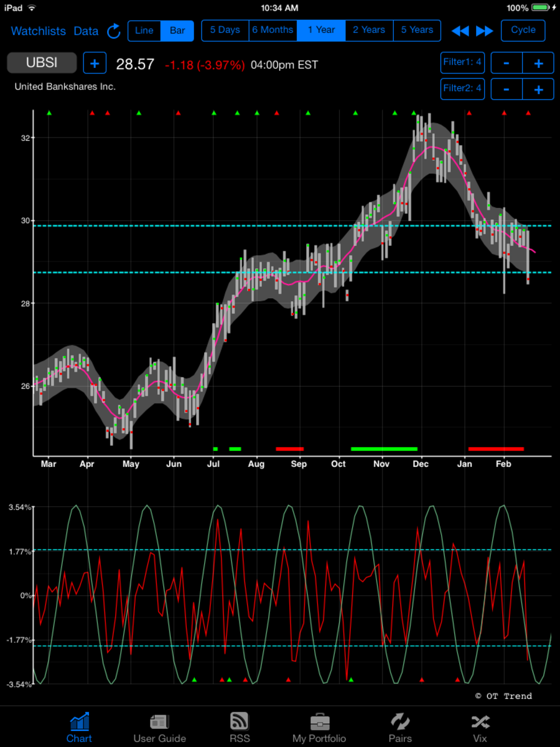
Task: Open the Chart tab icon
Action: point(79,728)
